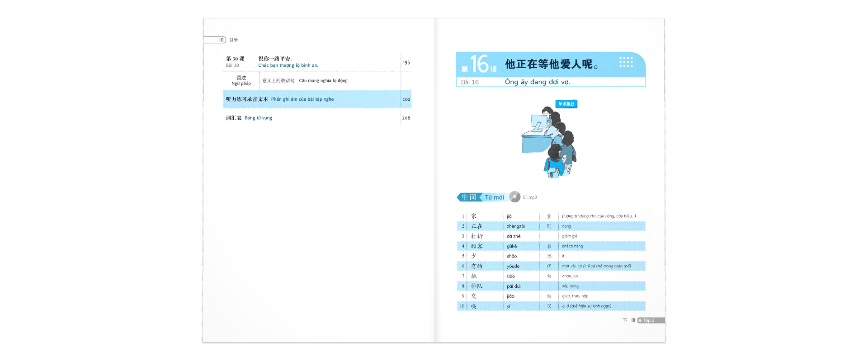This screenshot has height=360, width=868.
Task: Click the word 少 in row 5
Action: [474, 256]
